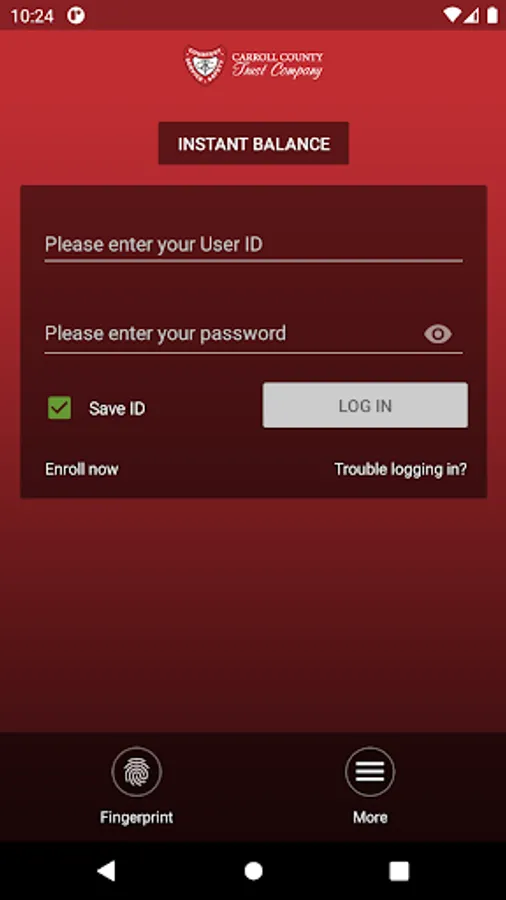The width and height of the screenshot is (506, 900).
Task: Click the Carroll County Trust Company shield logo
Action: click(x=205, y=65)
